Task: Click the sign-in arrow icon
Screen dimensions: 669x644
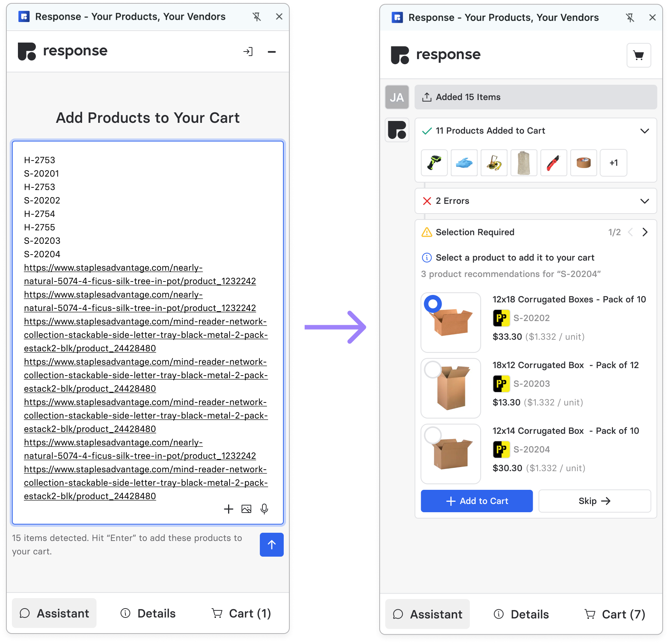Action: 248,52
